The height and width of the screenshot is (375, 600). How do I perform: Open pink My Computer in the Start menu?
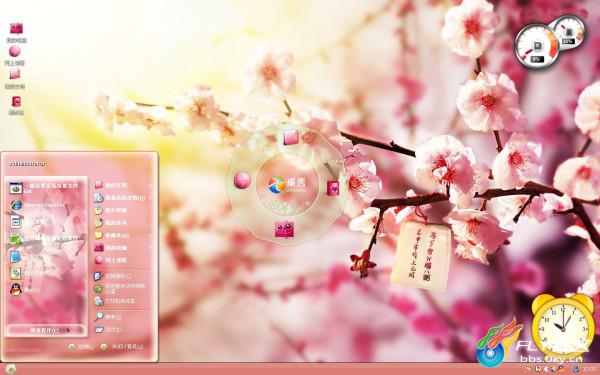point(122,248)
